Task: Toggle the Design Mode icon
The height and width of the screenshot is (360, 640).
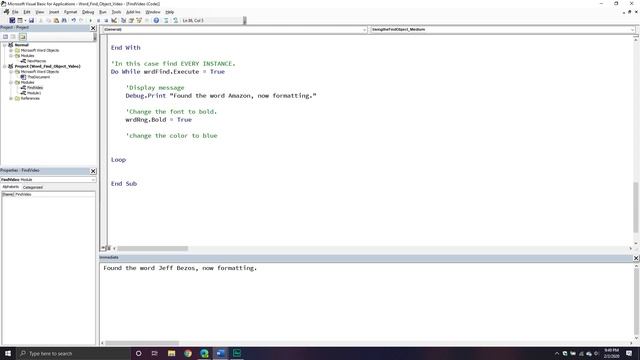Action: pos(114,20)
